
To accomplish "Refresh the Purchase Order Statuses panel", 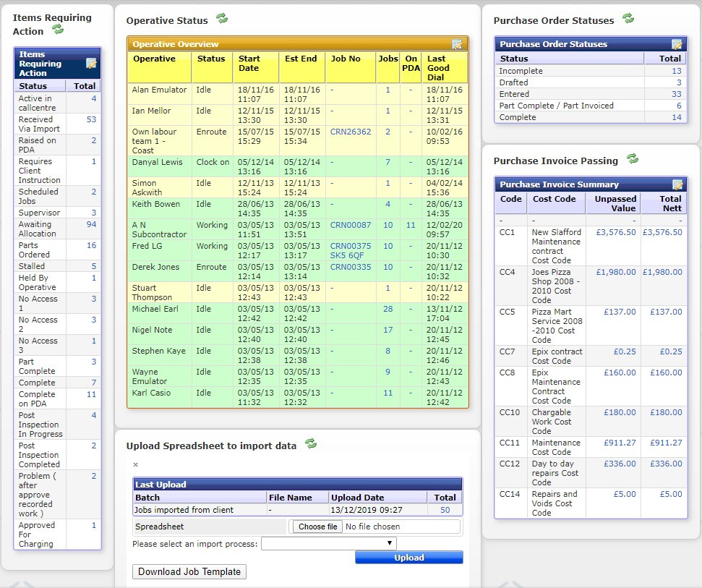I will 628,18.
